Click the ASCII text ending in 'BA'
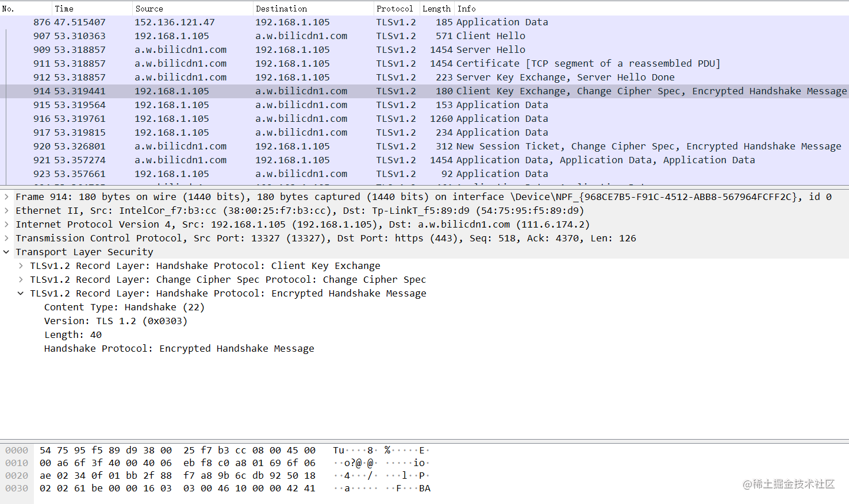Viewport: 849px width, 504px height. (x=382, y=488)
